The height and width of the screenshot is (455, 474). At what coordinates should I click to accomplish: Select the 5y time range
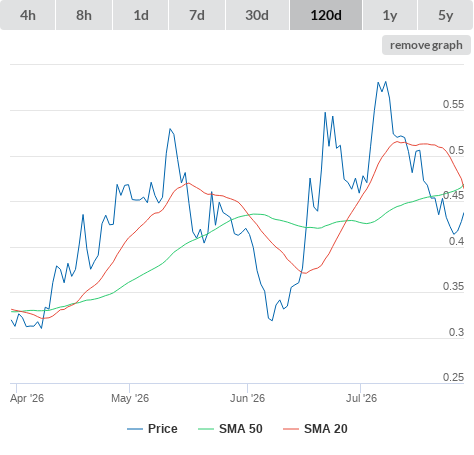point(446,15)
